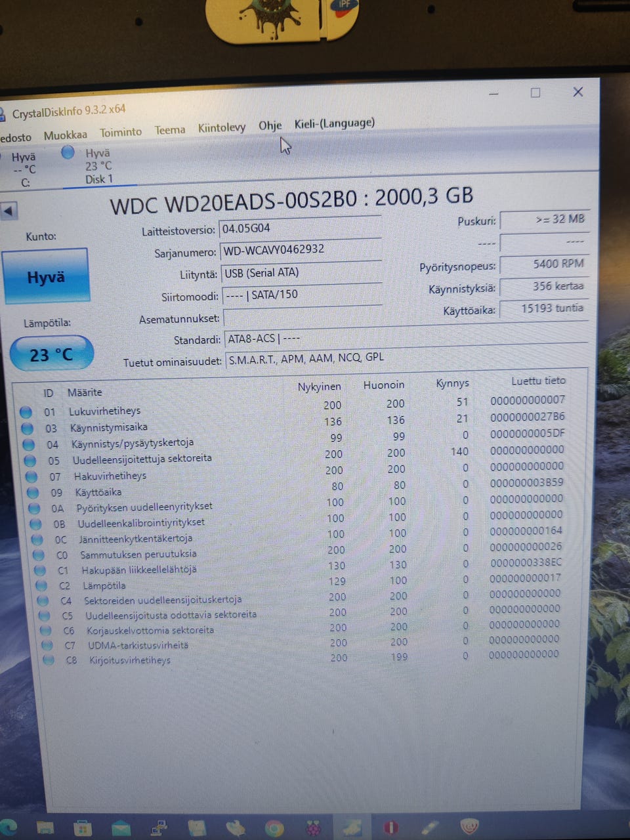Click the blue status icon for Lukuvirheiheys
630x840 pixels.
[26, 412]
